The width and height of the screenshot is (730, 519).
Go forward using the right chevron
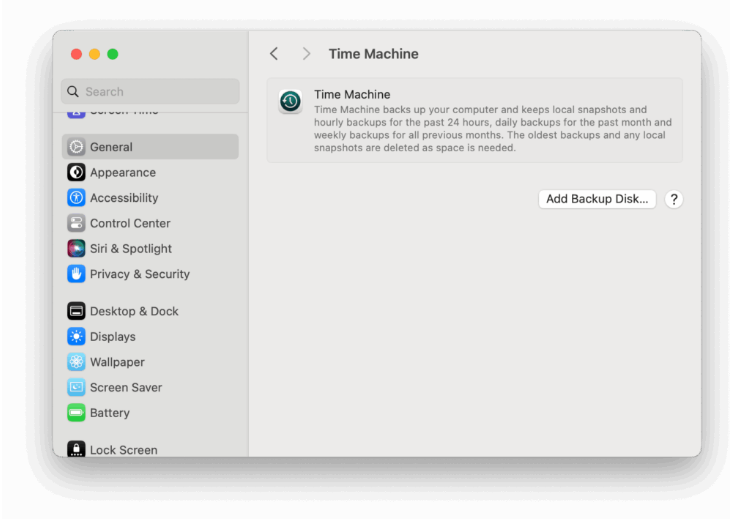point(306,54)
